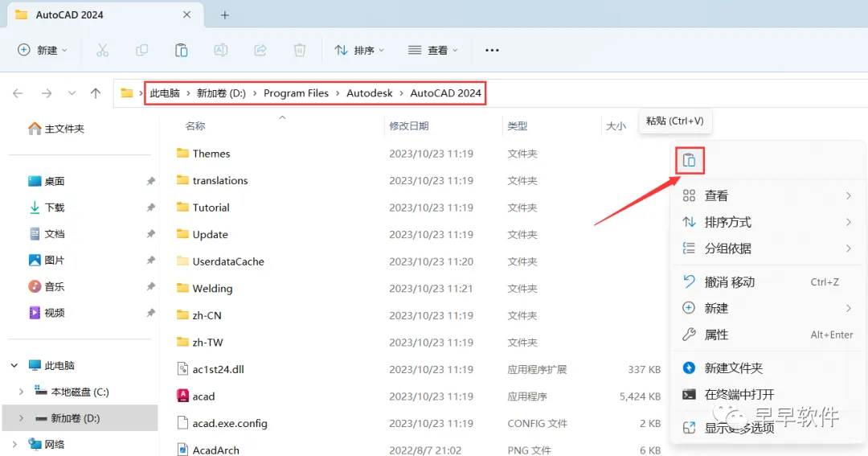The width and height of the screenshot is (868, 456).
Task: Select the AcadArch PNG file
Action: point(215,450)
